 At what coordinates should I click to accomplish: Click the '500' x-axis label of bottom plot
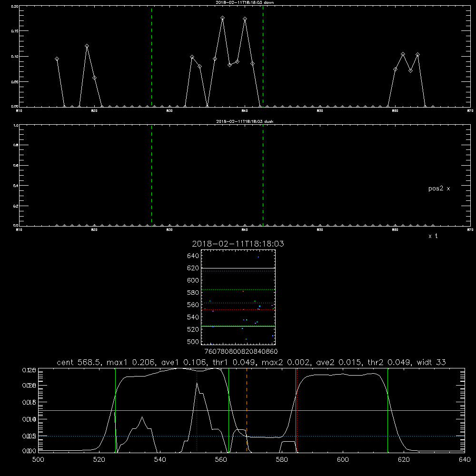click(x=38, y=460)
